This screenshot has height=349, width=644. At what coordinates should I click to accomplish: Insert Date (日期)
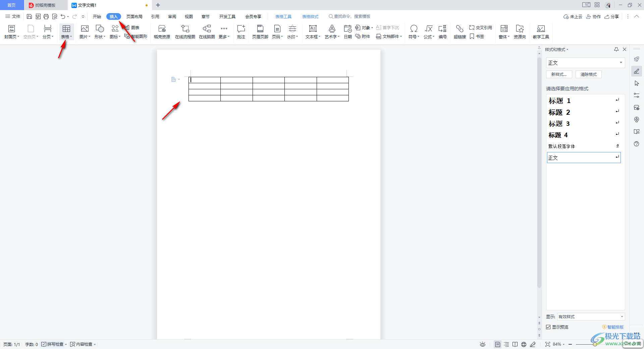[x=348, y=32]
